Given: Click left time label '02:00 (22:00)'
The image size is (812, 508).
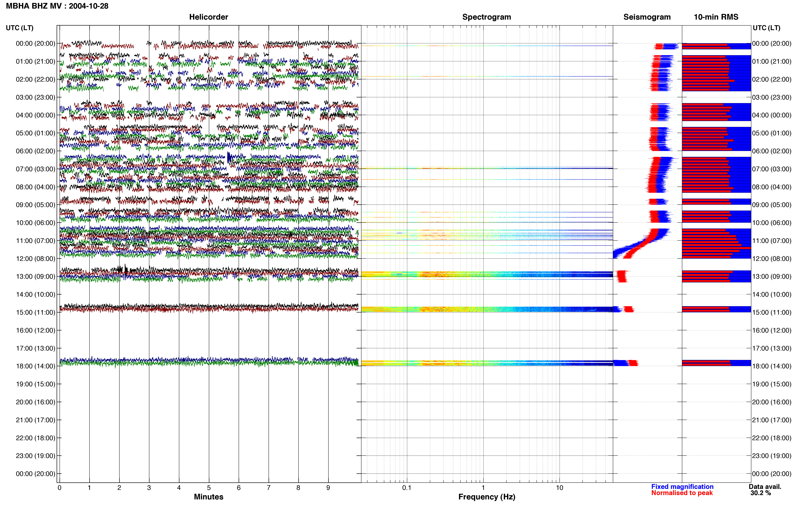Looking at the screenshot, I should [x=36, y=79].
